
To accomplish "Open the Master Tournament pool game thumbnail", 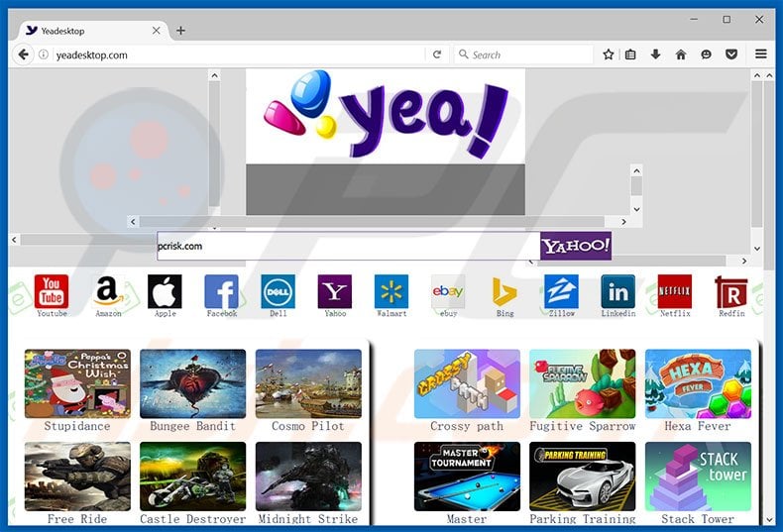I will (467, 477).
